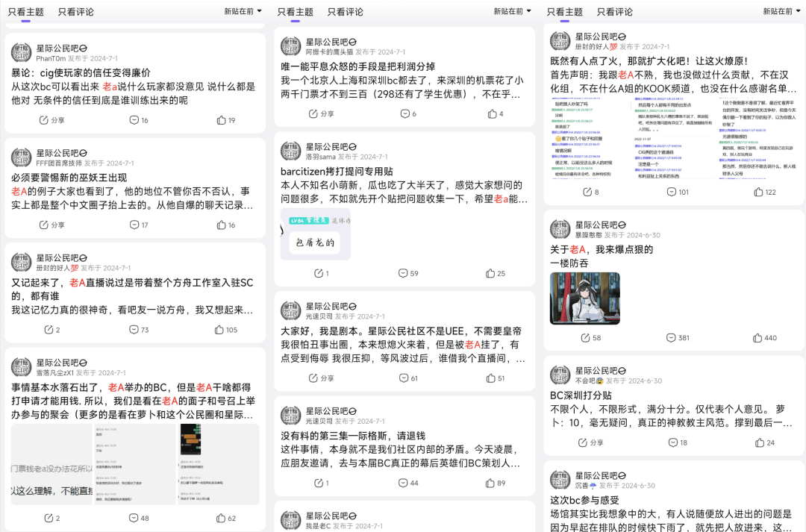Select 只看主题 tab in right column
This screenshot has width=806, height=532.
[x=564, y=12]
